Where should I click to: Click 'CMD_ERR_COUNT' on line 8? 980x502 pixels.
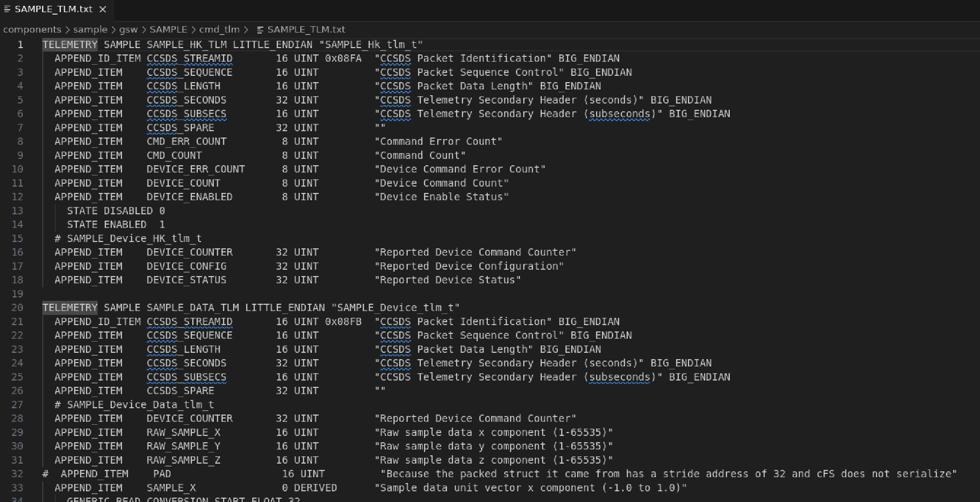click(x=187, y=141)
